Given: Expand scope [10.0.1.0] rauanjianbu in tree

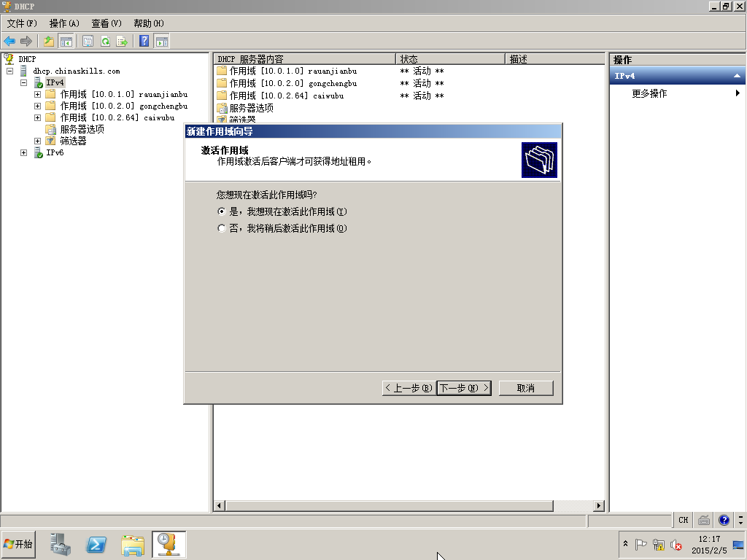Looking at the screenshot, I should [38, 94].
